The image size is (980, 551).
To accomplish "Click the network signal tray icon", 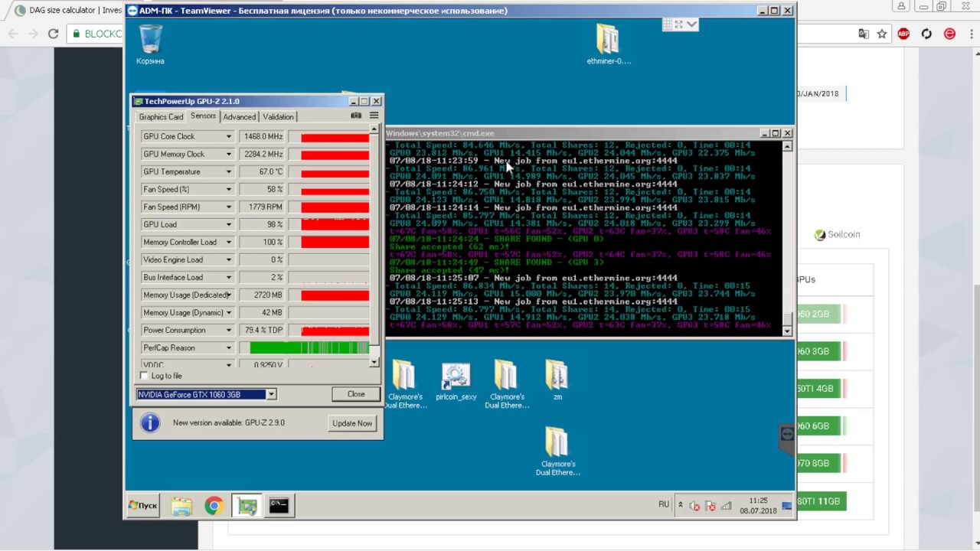I will coord(726,506).
